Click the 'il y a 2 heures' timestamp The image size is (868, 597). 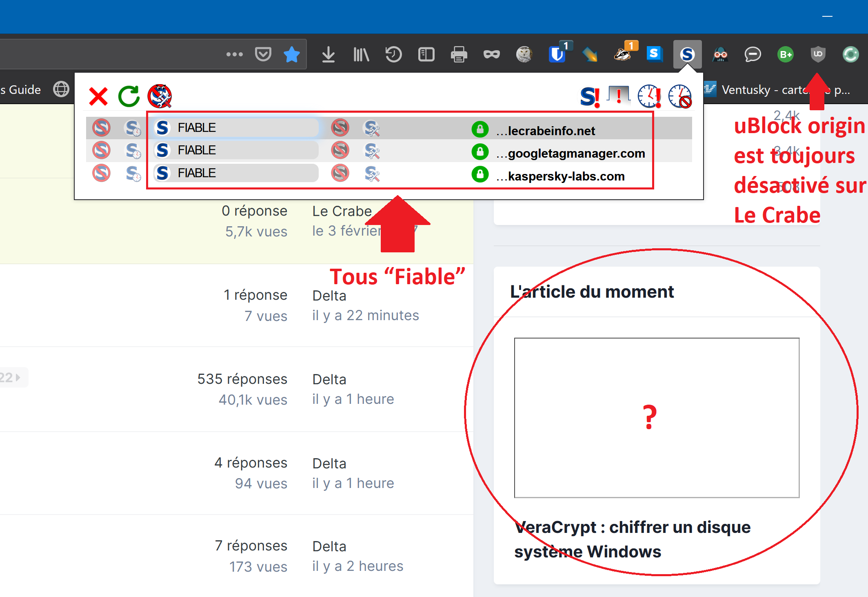(357, 566)
